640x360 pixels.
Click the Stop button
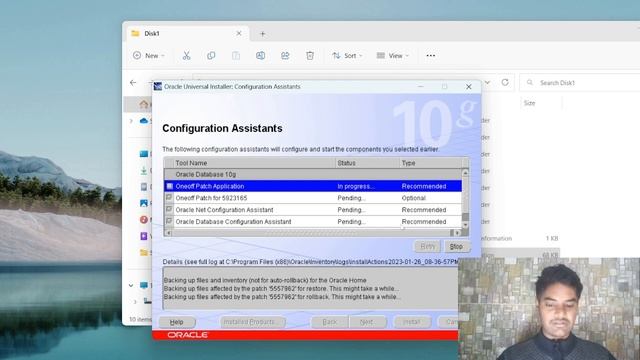456,247
